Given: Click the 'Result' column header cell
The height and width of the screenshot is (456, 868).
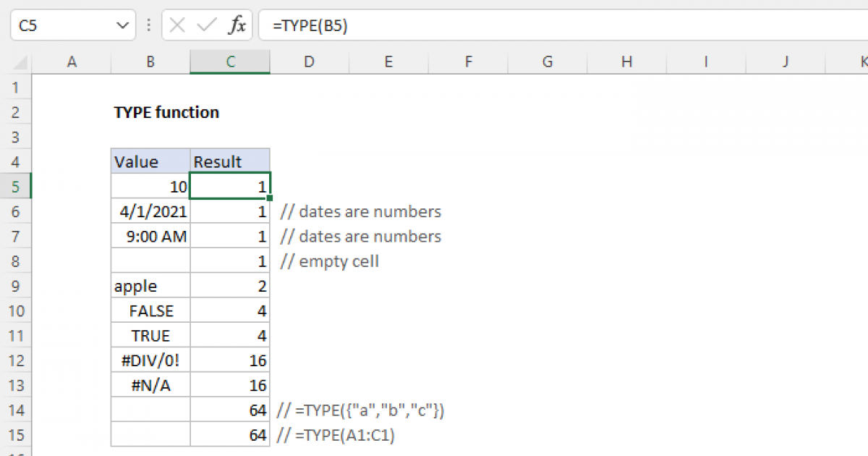Looking at the screenshot, I should 229,161.
